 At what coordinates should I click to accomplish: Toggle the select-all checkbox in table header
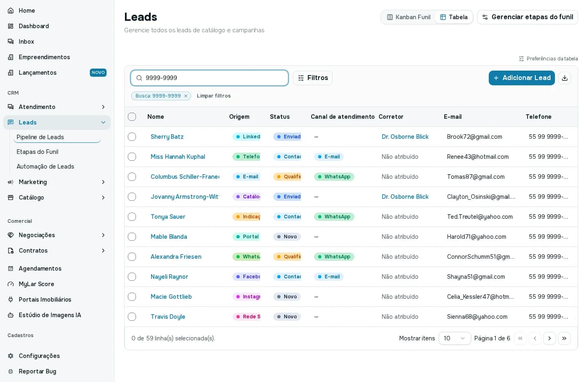[132, 117]
